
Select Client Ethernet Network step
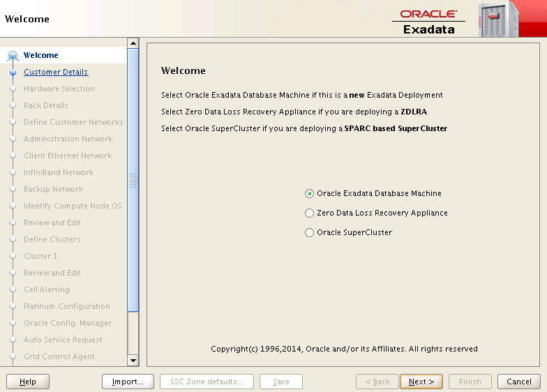click(x=68, y=156)
